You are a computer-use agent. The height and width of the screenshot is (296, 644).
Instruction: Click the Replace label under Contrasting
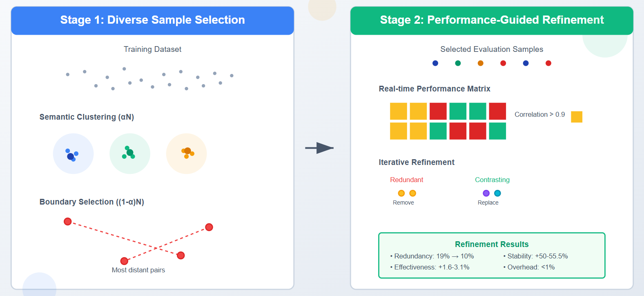tap(488, 203)
